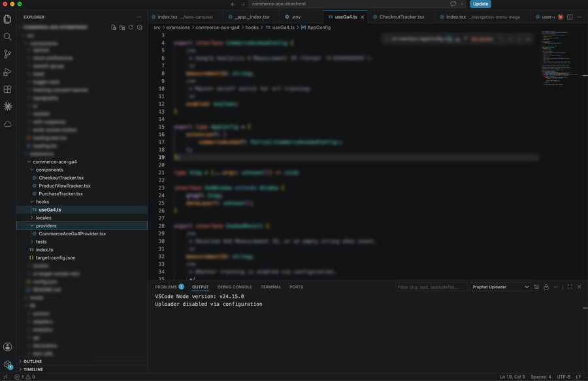Open the Claude starburst icon in activity bar
This screenshot has height=381, width=588.
tap(7, 107)
